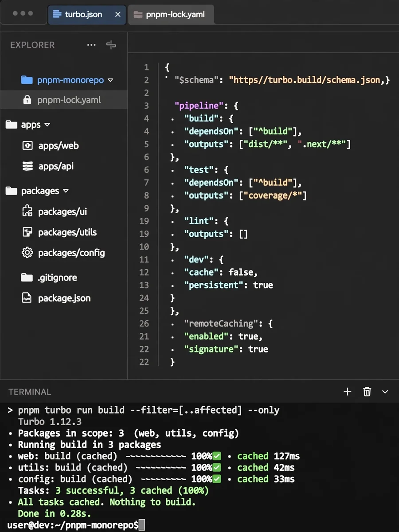Open package.json in the explorer
Viewport: 399px width, 532px height.
64,298
